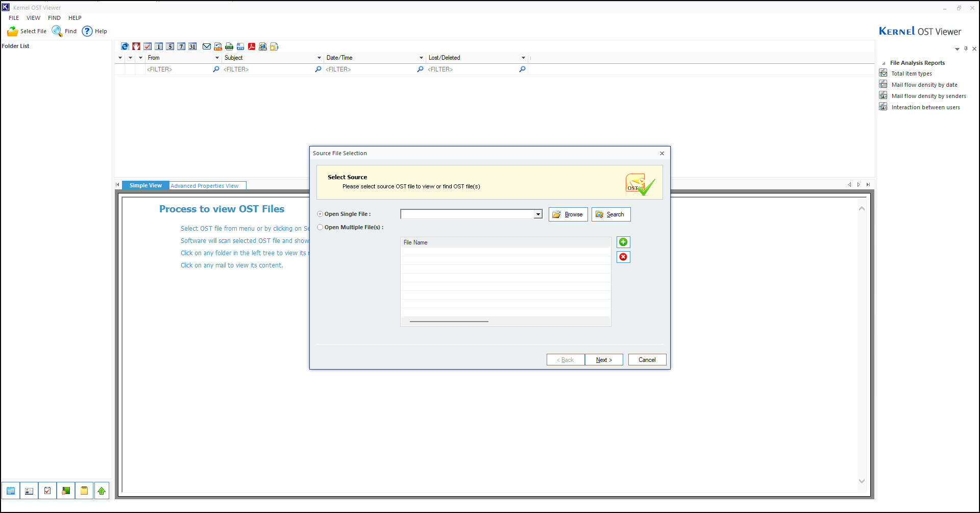Click the Subject filter input field
980x513 pixels.
[268, 69]
